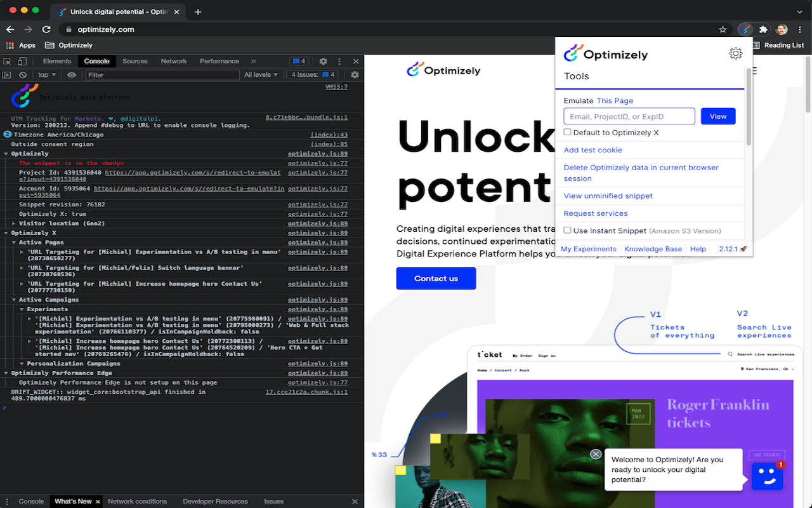Click the Optimizely logo on the webpage
The image size is (812, 508).
(443, 70)
